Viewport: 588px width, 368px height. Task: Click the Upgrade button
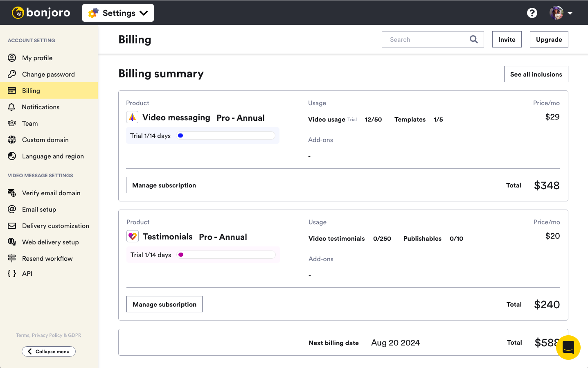pyautogui.click(x=549, y=39)
